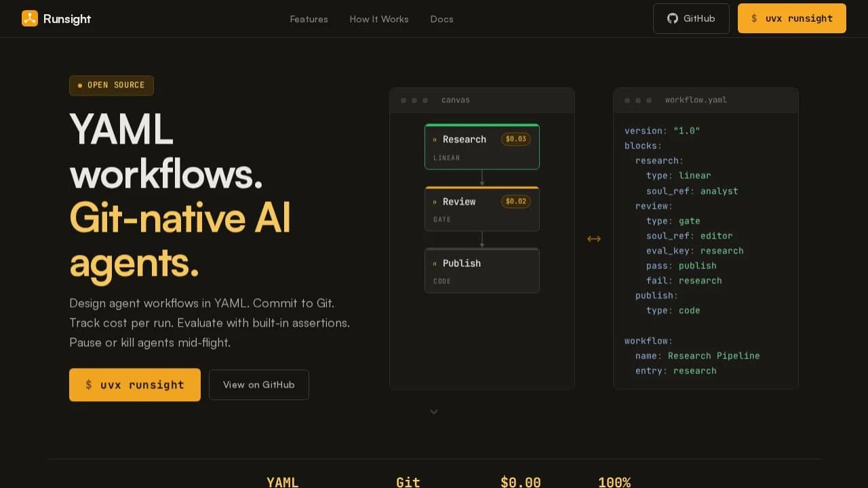Viewport: 868px width, 488px height.
Task: Click the GitHub octocat icon in header
Action: pyautogui.click(x=673, y=18)
